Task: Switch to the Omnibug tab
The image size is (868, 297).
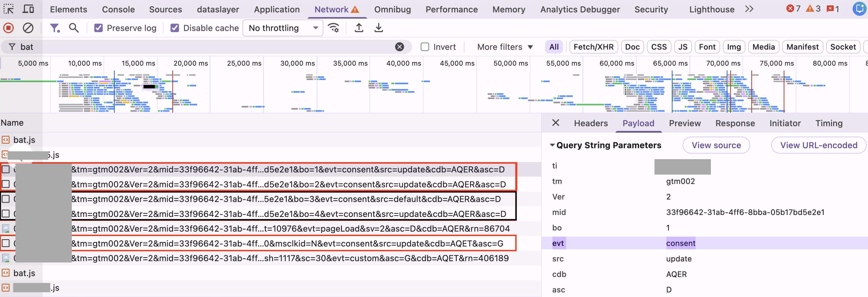Action: pyautogui.click(x=392, y=9)
